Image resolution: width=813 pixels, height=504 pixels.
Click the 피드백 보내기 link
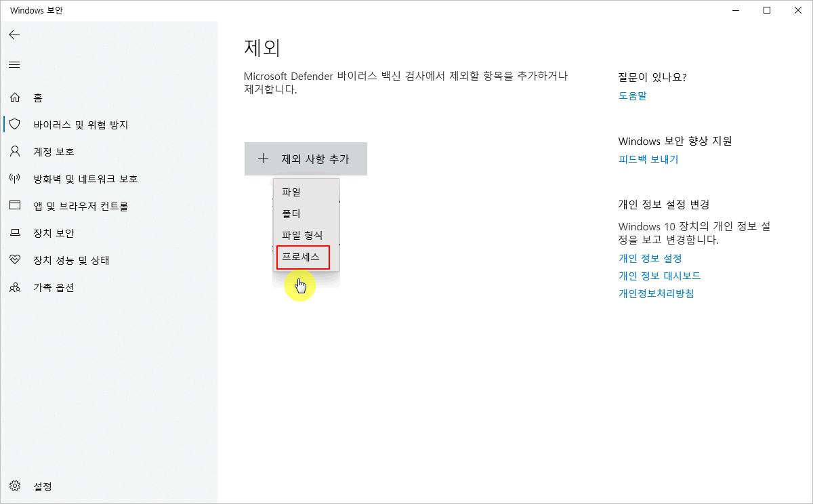click(x=648, y=159)
